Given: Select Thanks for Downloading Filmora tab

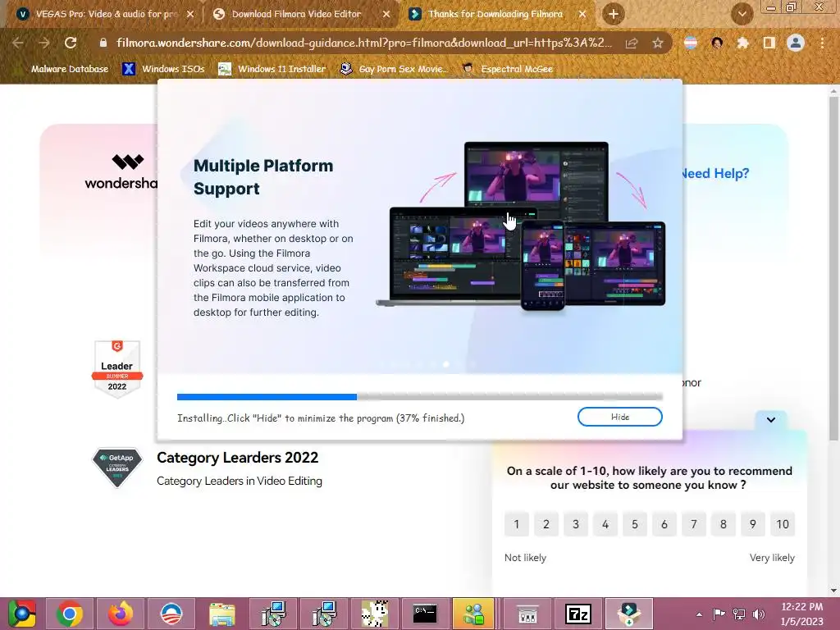Looking at the screenshot, I should pyautogui.click(x=495, y=14).
